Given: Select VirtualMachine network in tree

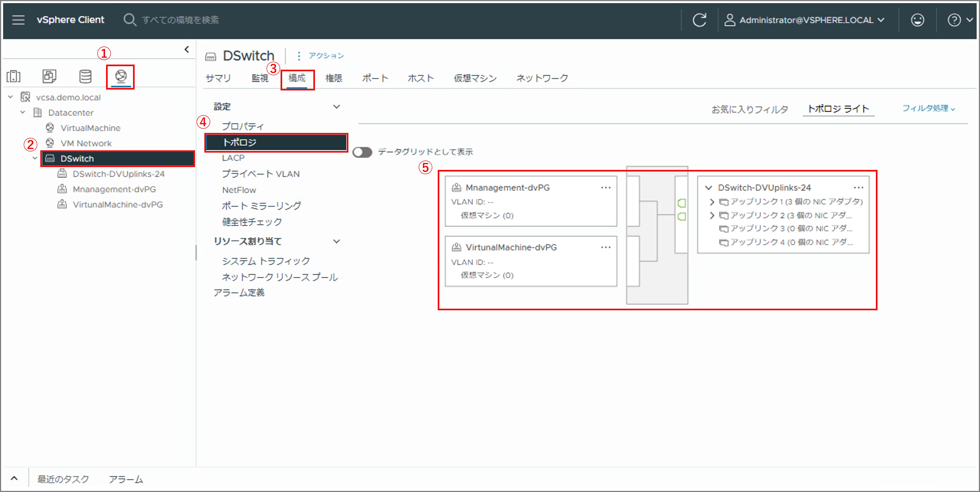Looking at the screenshot, I should point(90,128).
